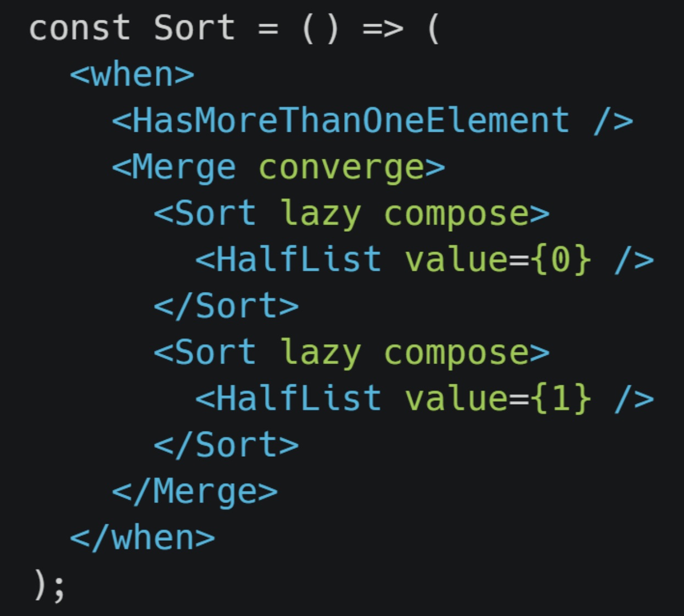This screenshot has height=616, width=684.
Task: Click the opening Merge tag name
Action: pyautogui.click(x=183, y=169)
